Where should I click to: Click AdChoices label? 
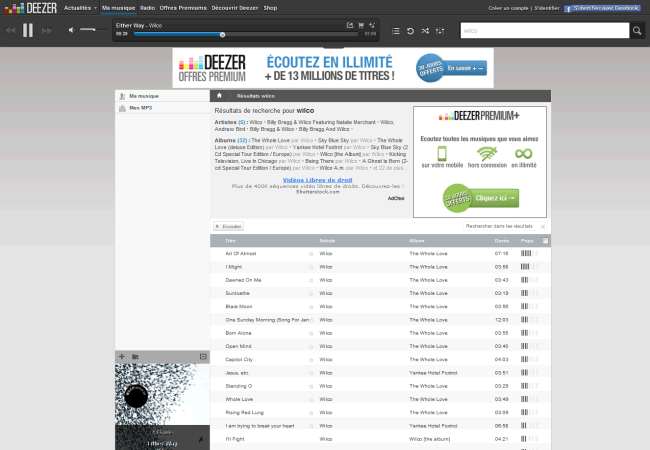coord(396,198)
